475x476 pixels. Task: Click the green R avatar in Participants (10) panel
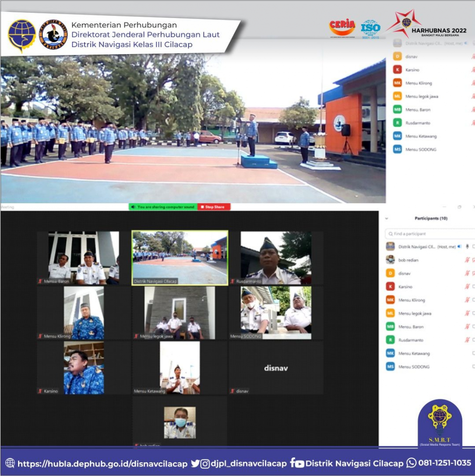[390, 340]
